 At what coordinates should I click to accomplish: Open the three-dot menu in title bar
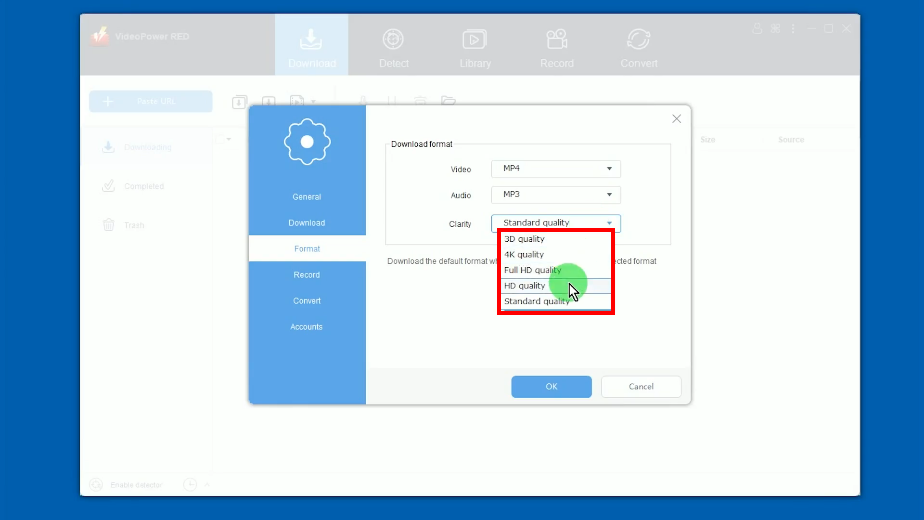tap(793, 28)
